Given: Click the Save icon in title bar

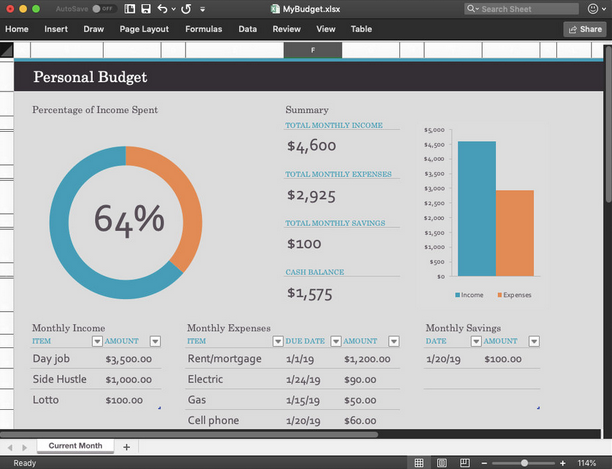Looking at the screenshot, I should pyautogui.click(x=146, y=9).
